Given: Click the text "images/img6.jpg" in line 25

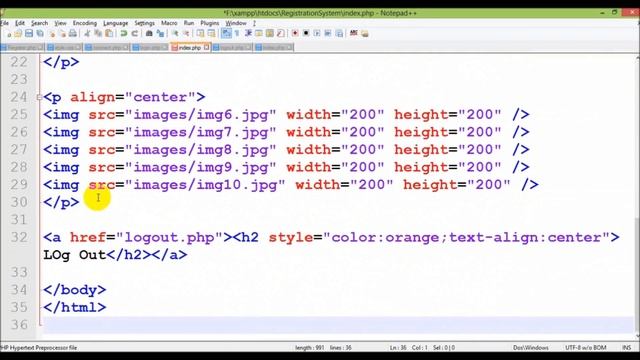Looking at the screenshot, I should pyautogui.click(x=201, y=115).
